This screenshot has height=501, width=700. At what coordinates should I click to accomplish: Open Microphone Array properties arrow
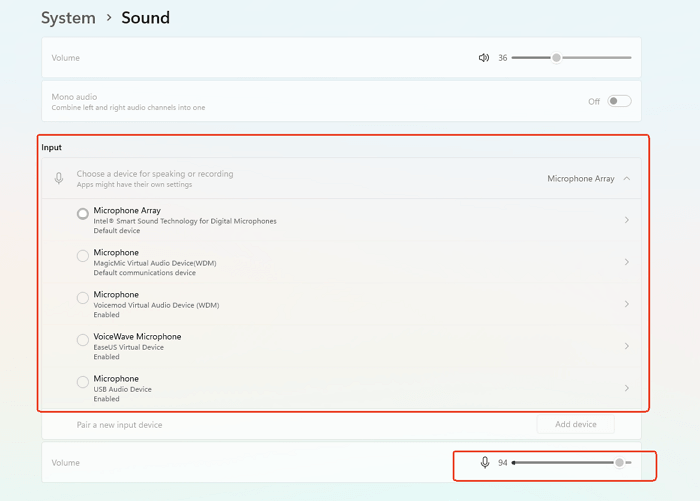tap(626, 220)
